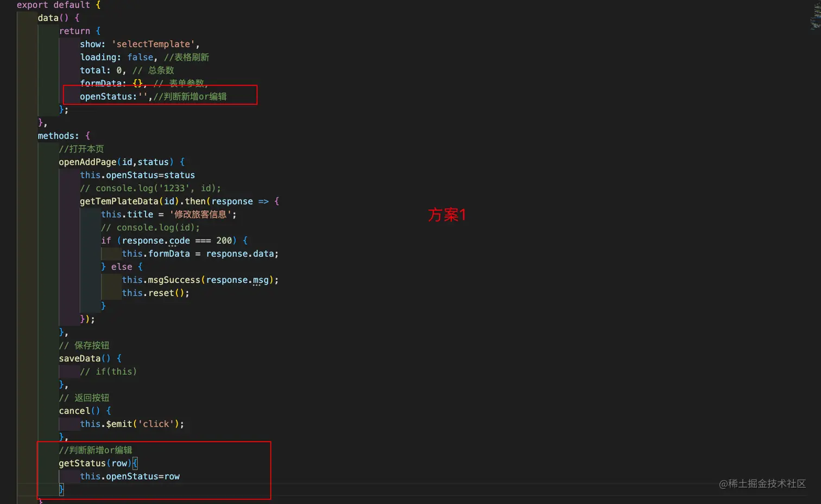This screenshot has height=504, width=821.
Task: Click the '//表格刷新' comment
Action: click(186, 57)
